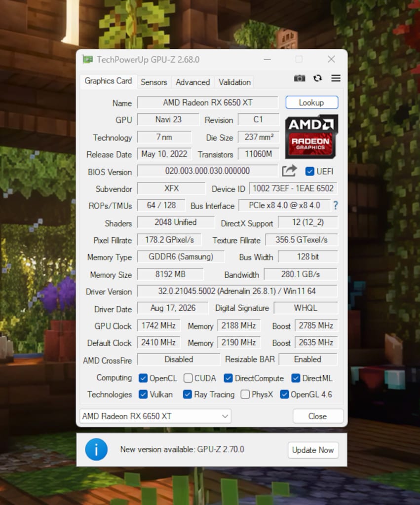Click the Driver Date Aug 17, 2026
Viewport: 420px width, 505px height.
(x=173, y=308)
